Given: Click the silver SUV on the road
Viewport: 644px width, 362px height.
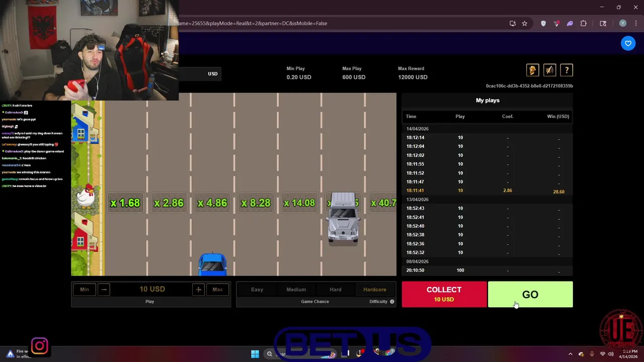Looking at the screenshot, I should pos(343,218).
